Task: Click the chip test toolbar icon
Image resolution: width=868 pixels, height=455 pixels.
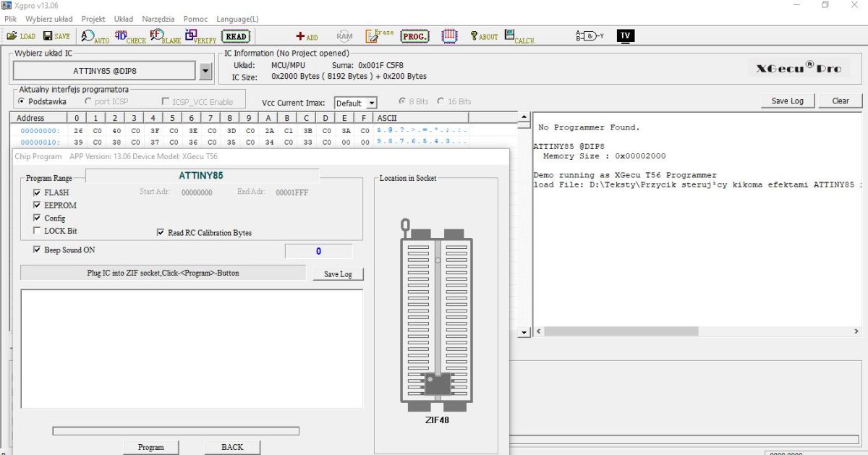Action: [x=449, y=35]
